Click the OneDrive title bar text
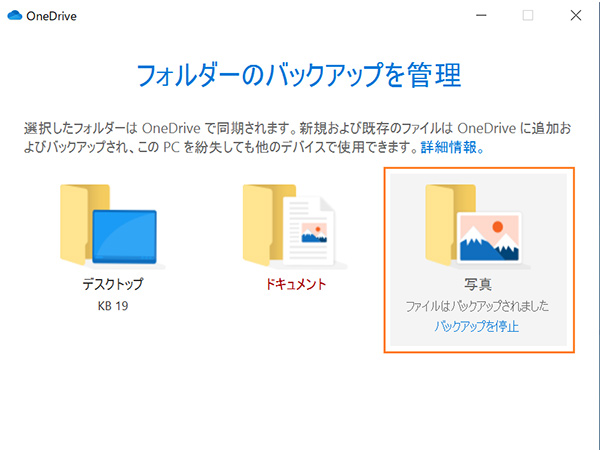This screenshot has width=600, height=450. (51, 16)
